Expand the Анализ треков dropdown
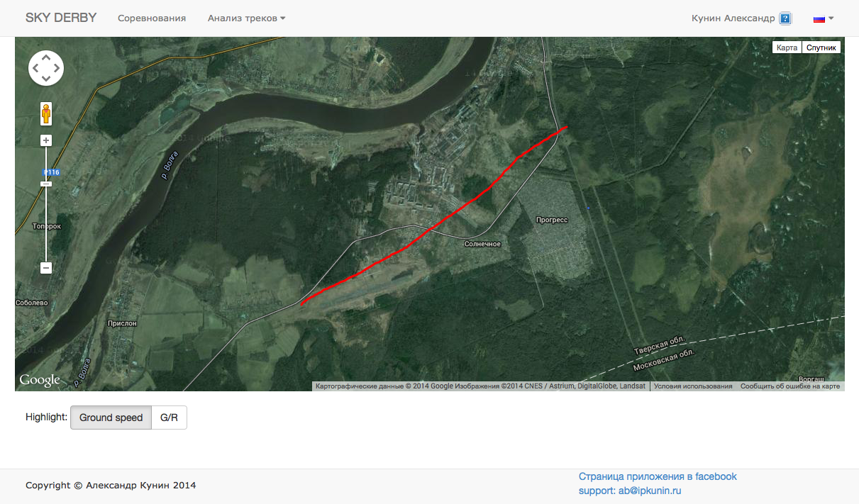 [246, 18]
